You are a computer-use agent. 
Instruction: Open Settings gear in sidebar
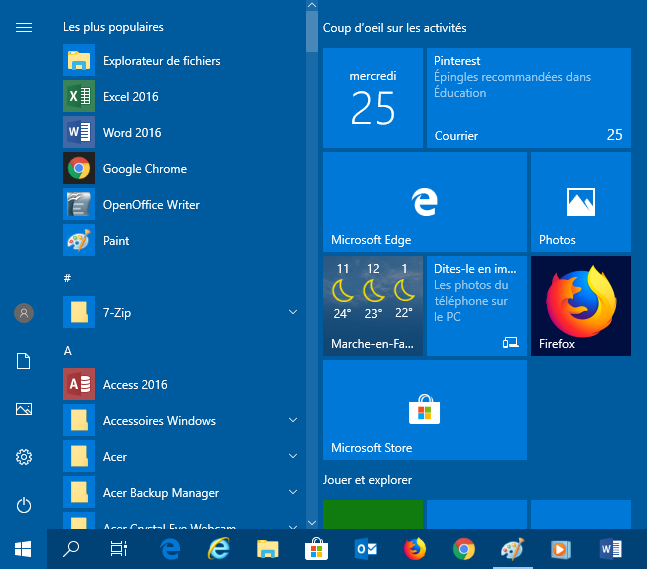tap(24, 457)
